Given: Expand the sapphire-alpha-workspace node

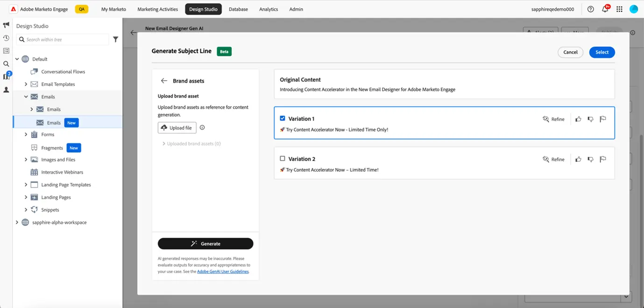Looking at the screenshot, I should coord(17,223).
